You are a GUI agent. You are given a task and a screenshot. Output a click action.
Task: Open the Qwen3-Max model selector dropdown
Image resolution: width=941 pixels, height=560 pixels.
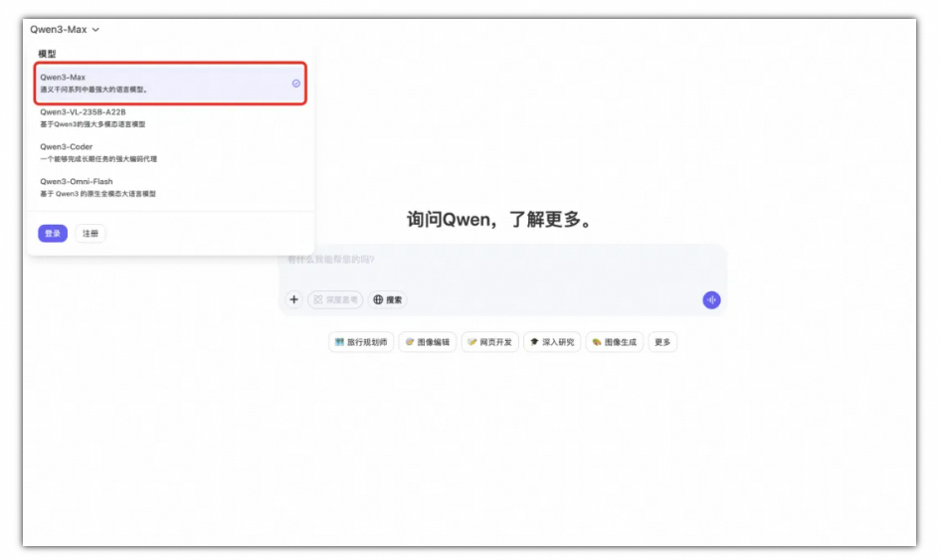(x=65, y=30)
